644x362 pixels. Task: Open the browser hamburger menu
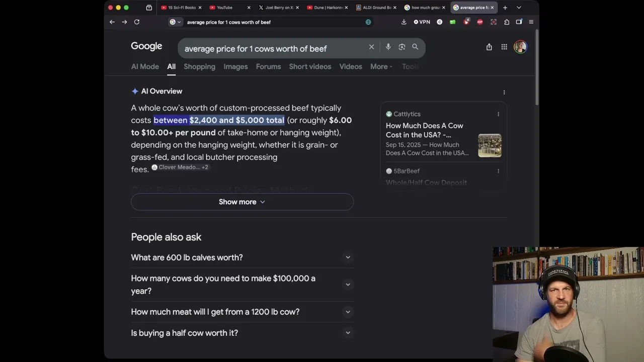pos(531,22)
